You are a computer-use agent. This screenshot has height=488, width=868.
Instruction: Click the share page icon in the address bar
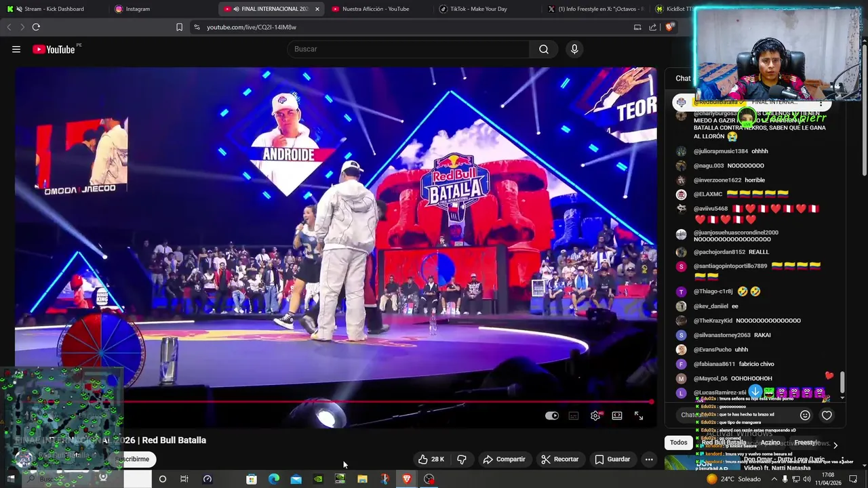(x=652, y=27)
